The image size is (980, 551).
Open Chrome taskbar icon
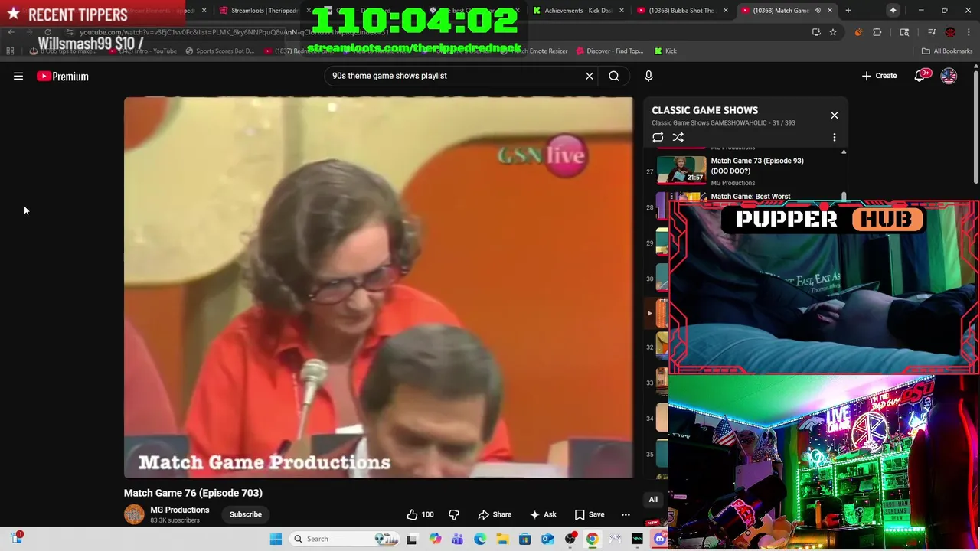(x=592, y=539)
